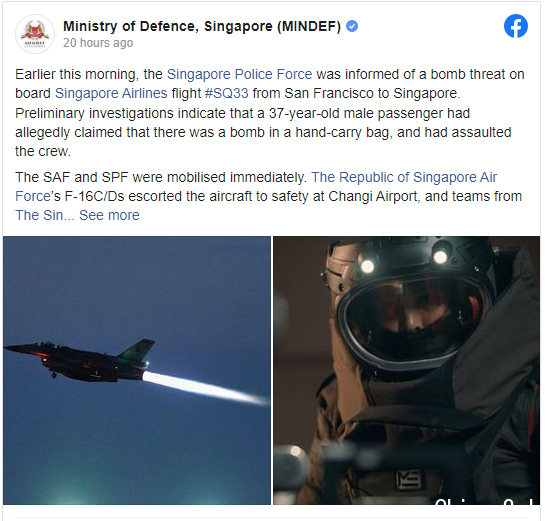Click the afterburner flame in the jet photo
The width and height of the screenshot is (546, 521).
click(204, 387)
